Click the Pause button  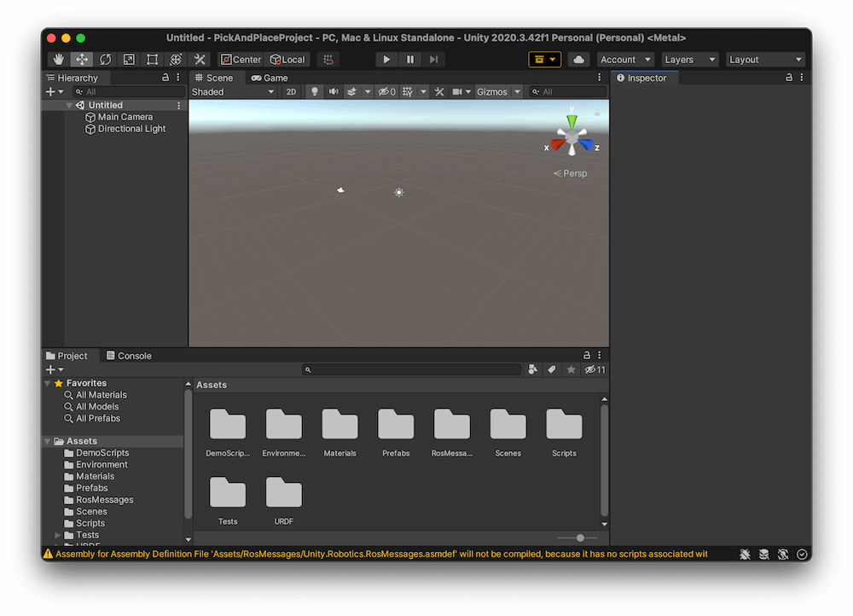[410, 60]
